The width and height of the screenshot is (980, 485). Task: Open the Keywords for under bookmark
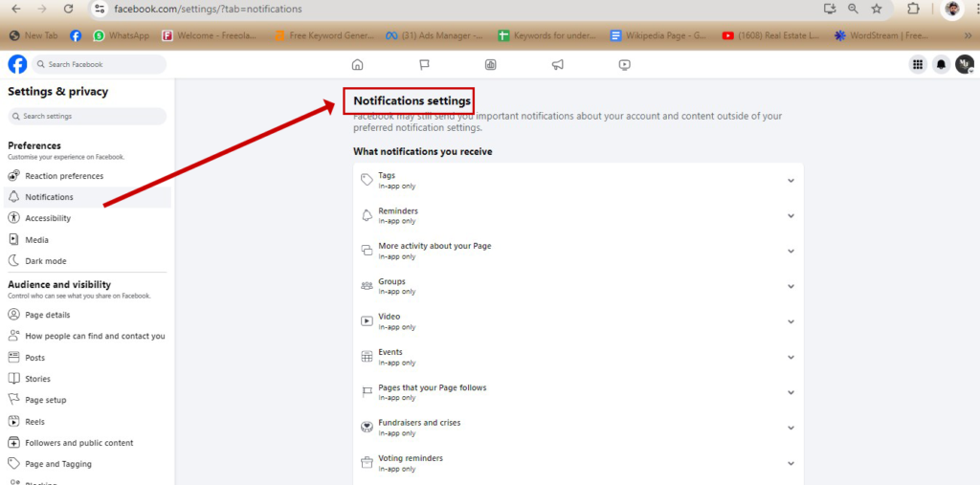pos(546,36)
